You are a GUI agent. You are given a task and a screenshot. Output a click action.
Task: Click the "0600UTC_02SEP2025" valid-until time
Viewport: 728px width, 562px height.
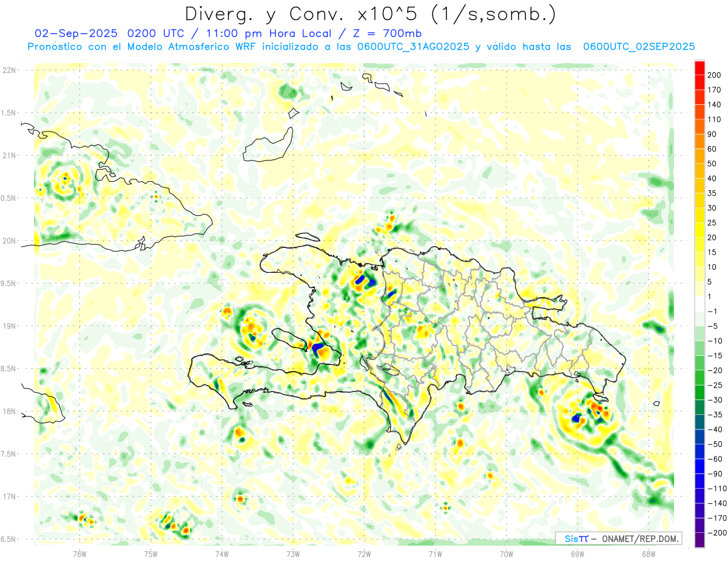point(638,47)
